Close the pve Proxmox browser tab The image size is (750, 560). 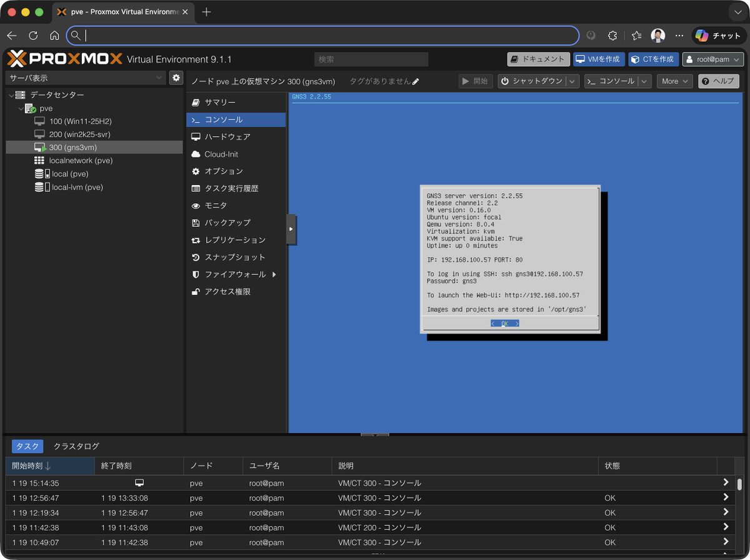(185, 12)
